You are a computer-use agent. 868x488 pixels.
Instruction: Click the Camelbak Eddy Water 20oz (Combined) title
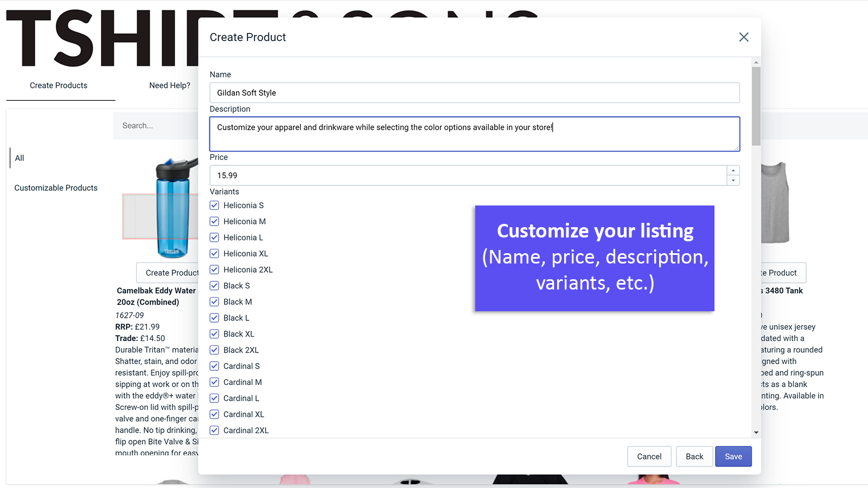coord(156,297)
